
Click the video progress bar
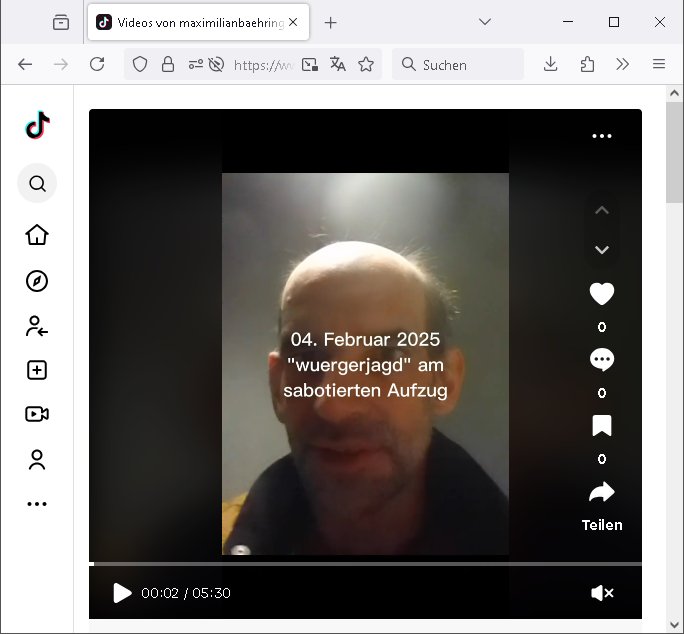(x=365, y=564)
